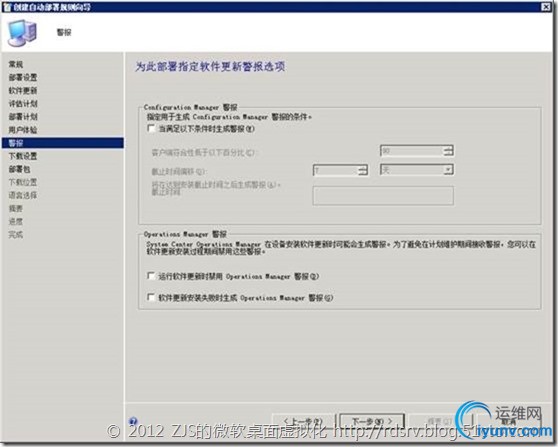Click the 'Operations Manager 警报' group label
This screenshot has height=447, width=558.
tap(185, 234)
